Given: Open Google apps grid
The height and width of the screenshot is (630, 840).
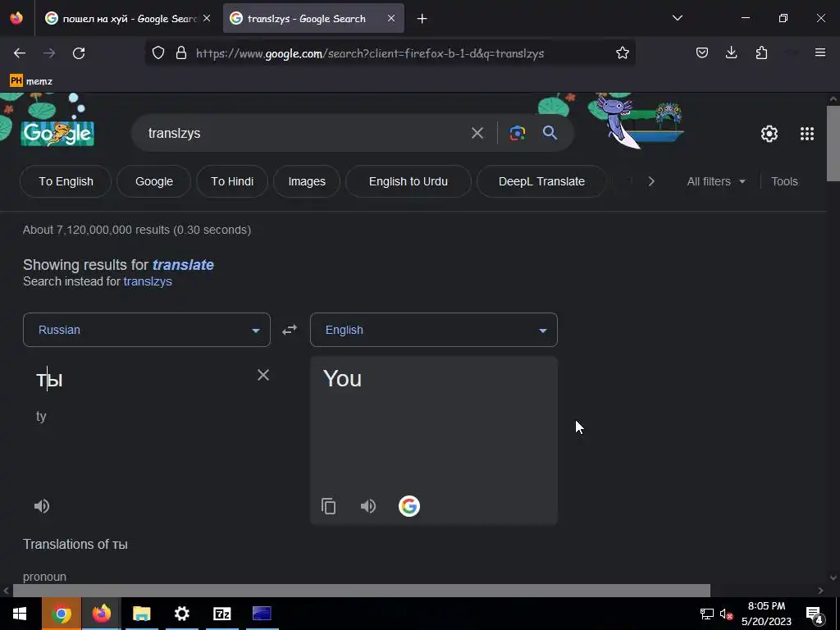Looking at the screenshot, I should pyautogui.click(x=807, y=134).
